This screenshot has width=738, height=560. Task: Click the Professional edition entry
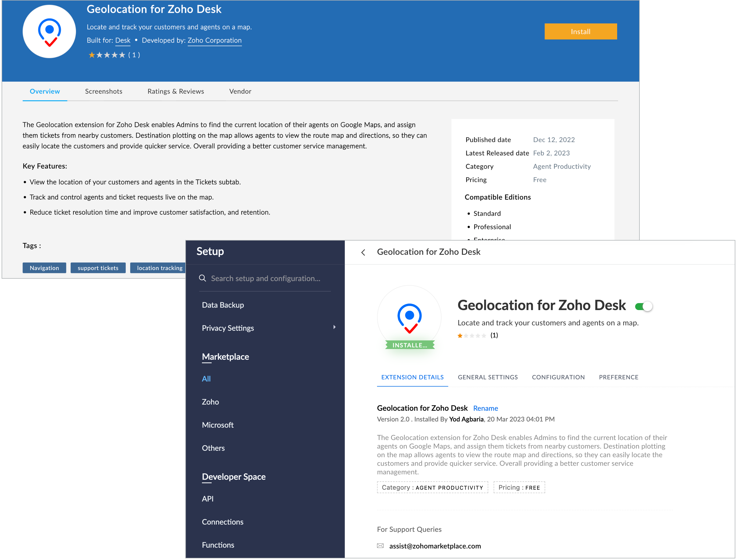pos(492,227)
